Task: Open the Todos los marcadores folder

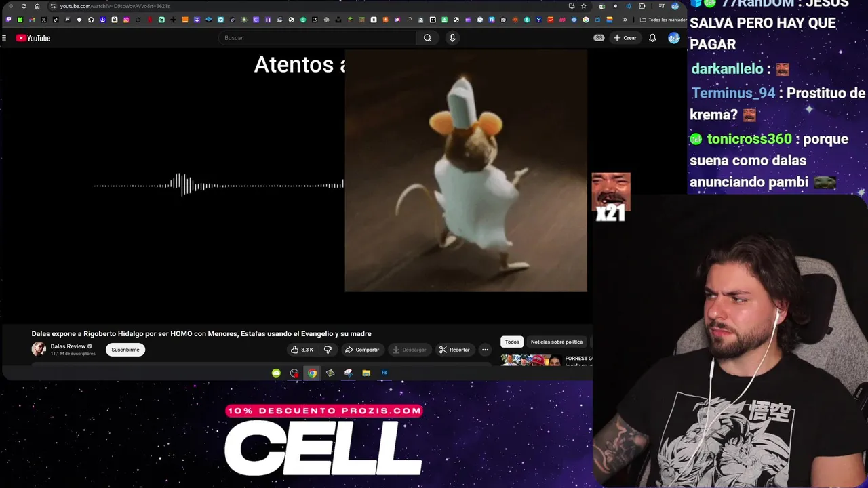Action: (x=663, y=20)
